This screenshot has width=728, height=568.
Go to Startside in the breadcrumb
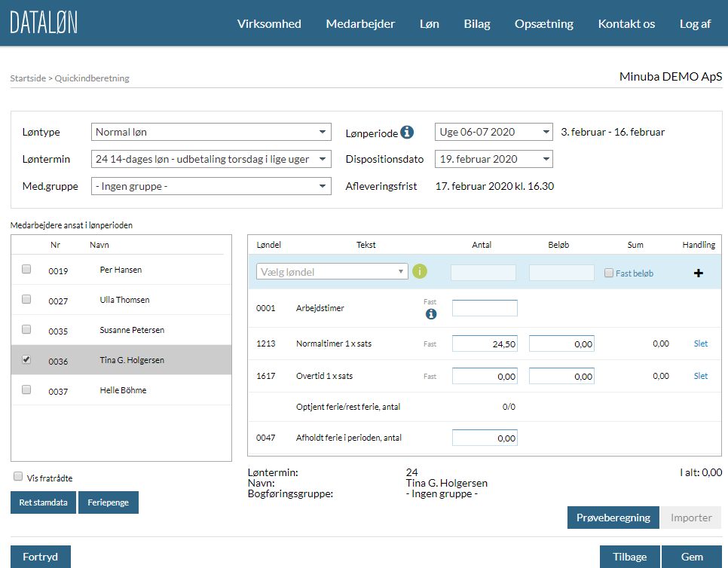click(x=28, y=78)
